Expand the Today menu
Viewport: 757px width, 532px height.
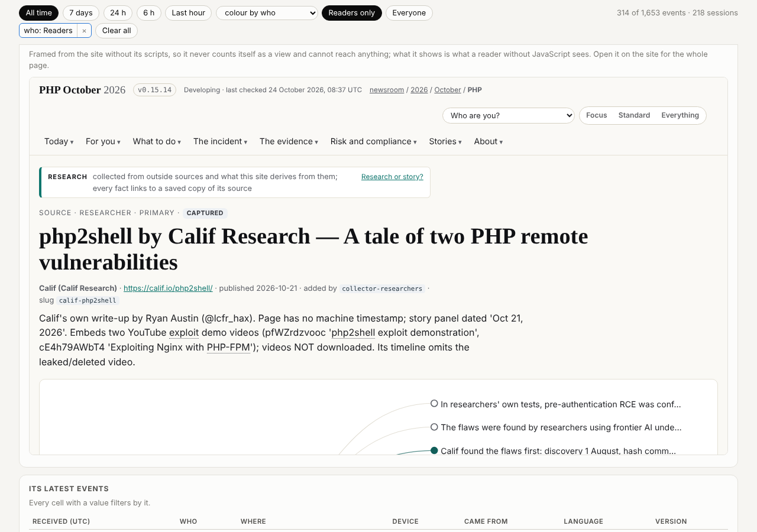click(59, 141)
